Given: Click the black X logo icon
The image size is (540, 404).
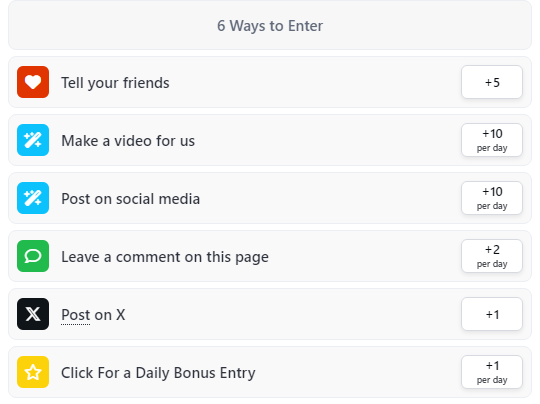Looking at the screenshot, I should point(33,314).
